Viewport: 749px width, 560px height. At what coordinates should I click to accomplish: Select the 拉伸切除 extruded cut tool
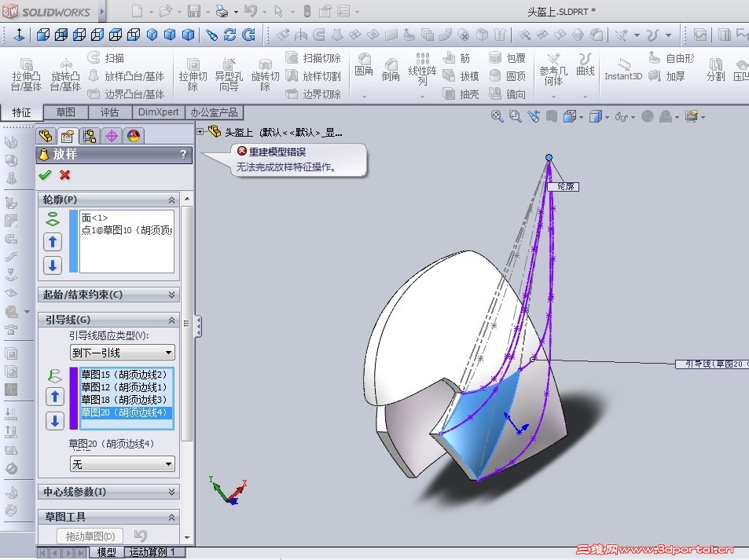click(193, 75)
